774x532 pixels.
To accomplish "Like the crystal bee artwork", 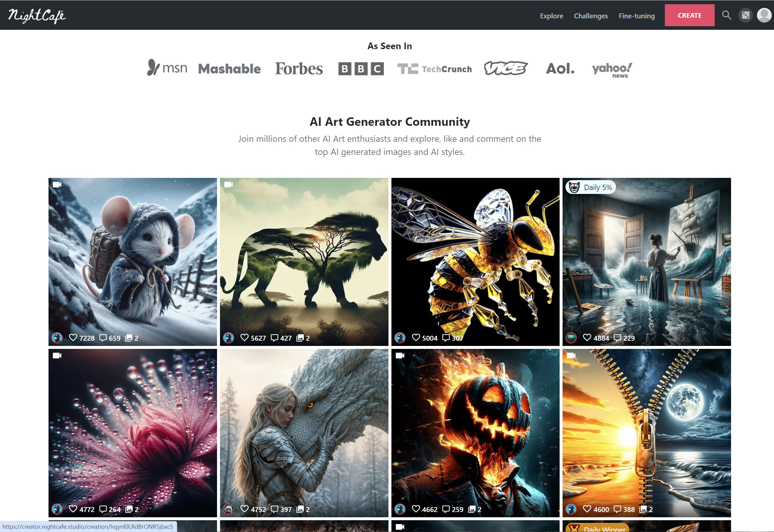I will [415, 338].
